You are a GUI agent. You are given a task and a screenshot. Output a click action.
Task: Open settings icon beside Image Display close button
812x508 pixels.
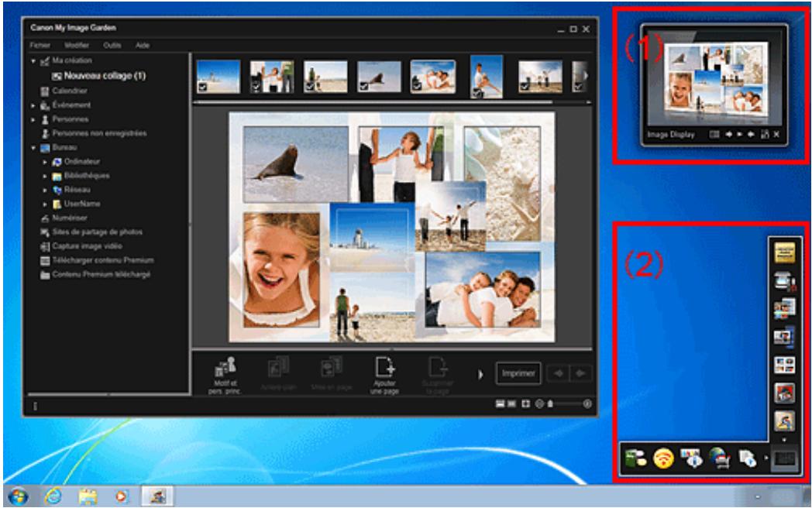click(x=765, y=134)
